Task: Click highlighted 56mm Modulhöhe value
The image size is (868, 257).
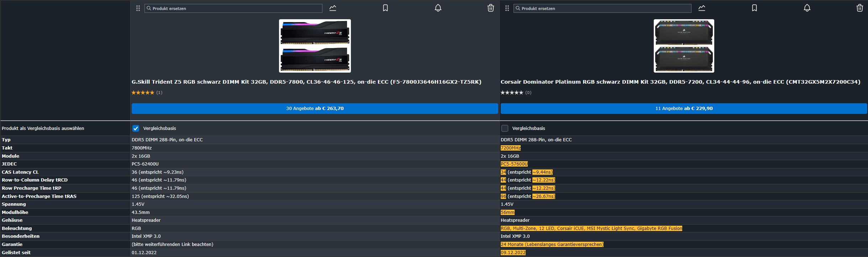Action: pos(507,213)
